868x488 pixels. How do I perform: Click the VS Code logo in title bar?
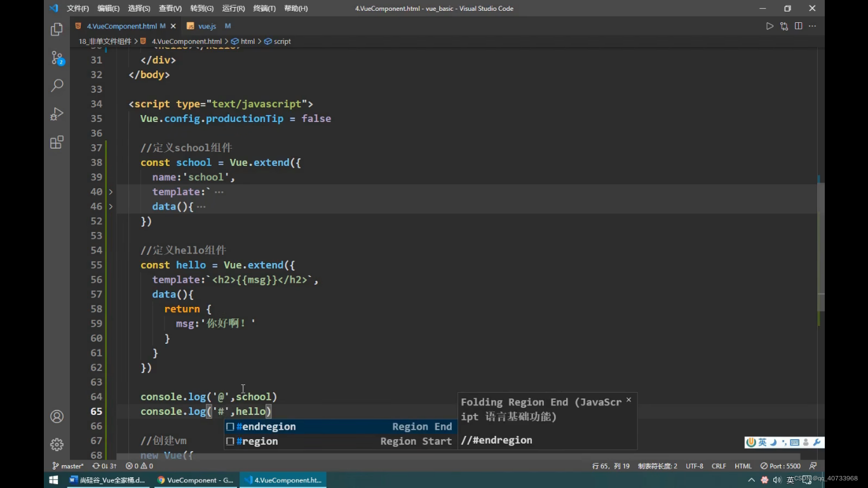click(x=53, y=8)
